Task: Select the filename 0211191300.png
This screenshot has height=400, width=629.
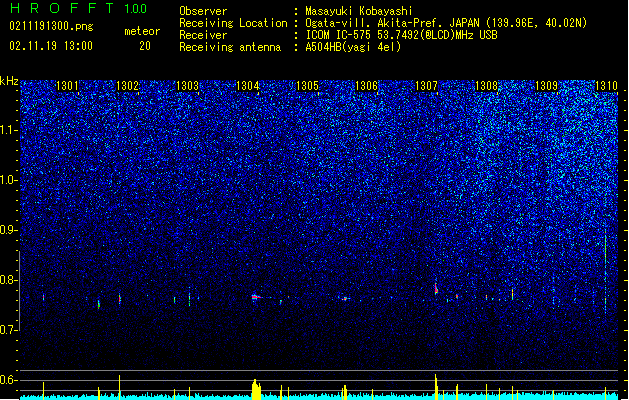Action: tap(51, 26)
